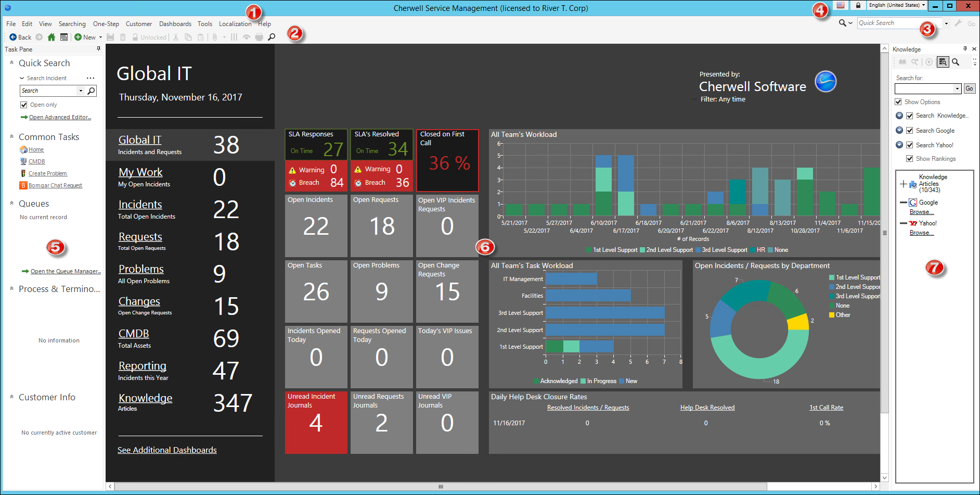Collapse the Common Tasks section

(x=11, y=136)
